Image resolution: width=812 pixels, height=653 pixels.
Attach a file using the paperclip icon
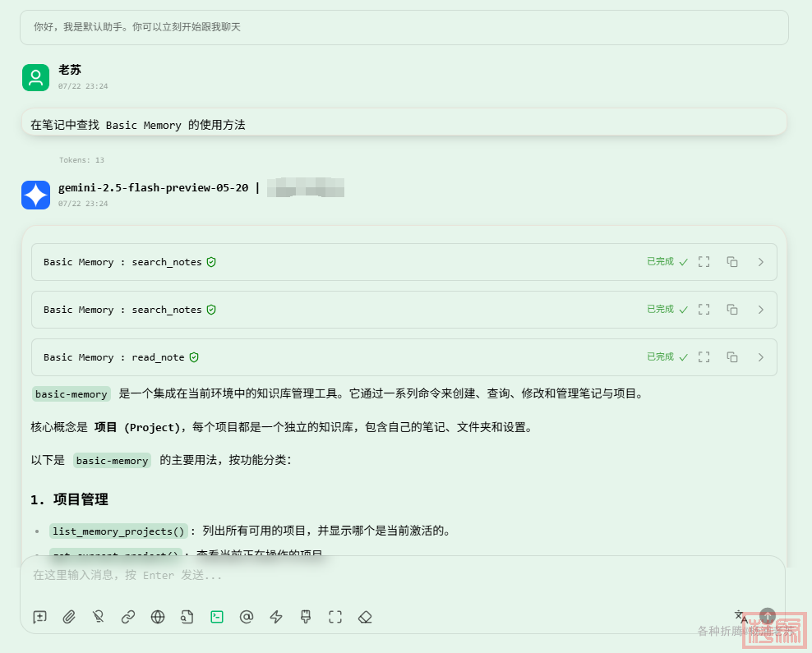click(x=69, y=617)
